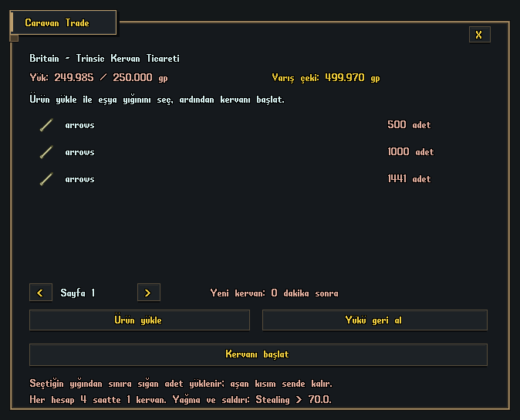Select the arrows label in the 500 adet row
The width and height of the screenshot is (520, 420).
coord(80,125)
